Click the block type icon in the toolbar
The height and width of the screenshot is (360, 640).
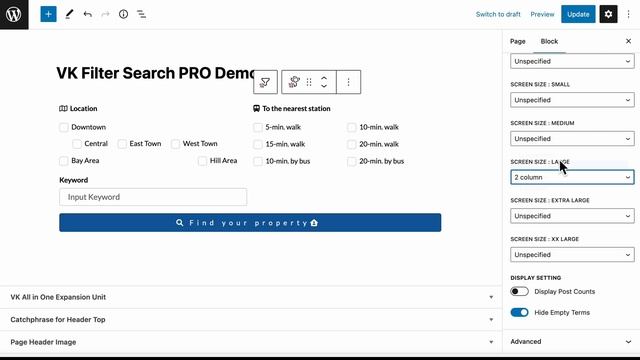coord(294,82)
